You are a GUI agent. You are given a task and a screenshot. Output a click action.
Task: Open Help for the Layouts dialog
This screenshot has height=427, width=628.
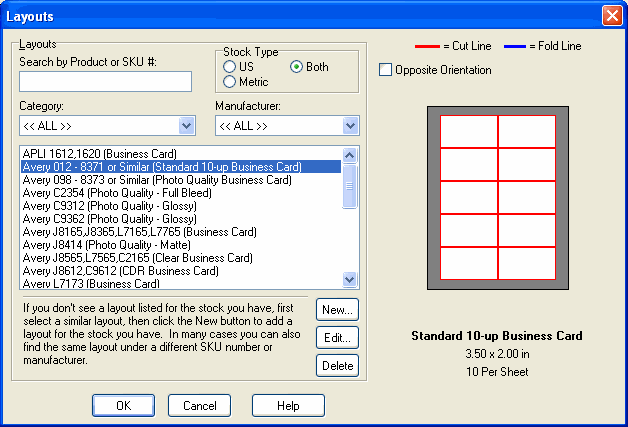tap(288, 406)
